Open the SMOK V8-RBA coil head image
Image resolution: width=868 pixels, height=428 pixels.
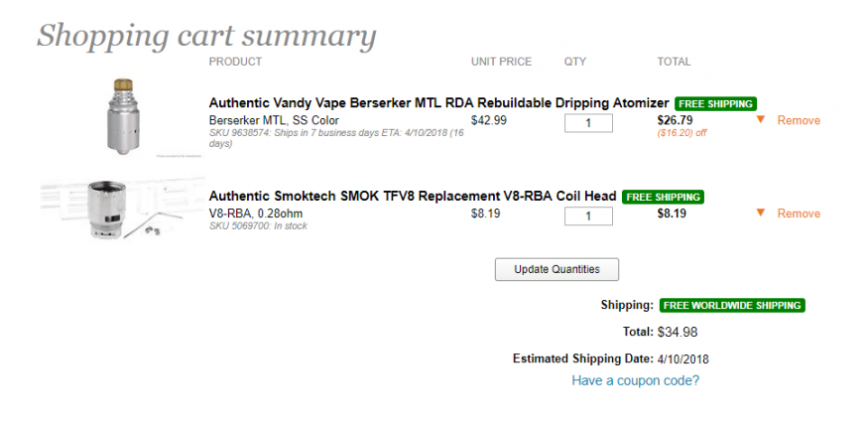click(117, 210)
